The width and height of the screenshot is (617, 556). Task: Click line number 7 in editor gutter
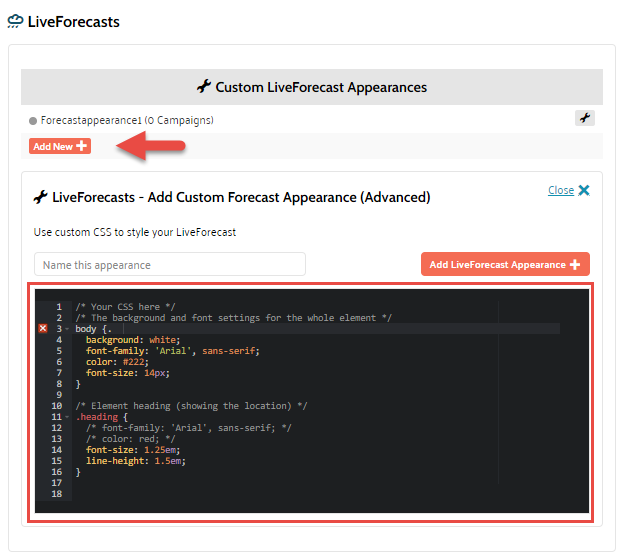[59, 373]
